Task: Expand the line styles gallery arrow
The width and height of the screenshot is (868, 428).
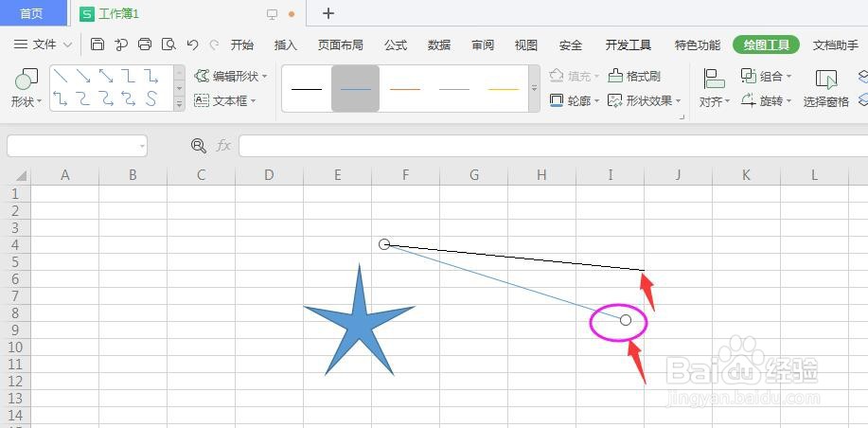Action: pos(534,88)
